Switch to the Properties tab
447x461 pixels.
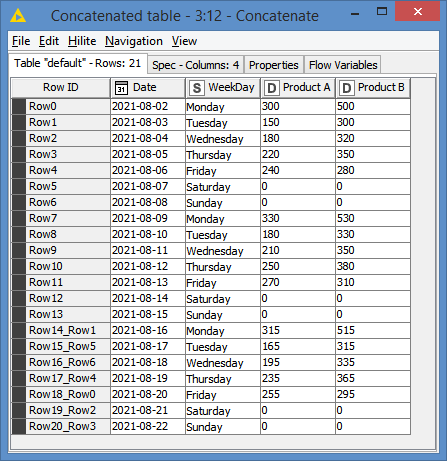point(274,65)
